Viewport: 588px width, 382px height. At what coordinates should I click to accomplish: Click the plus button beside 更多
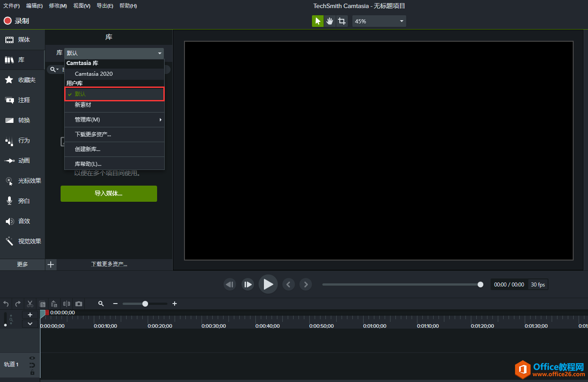[51, 265]
